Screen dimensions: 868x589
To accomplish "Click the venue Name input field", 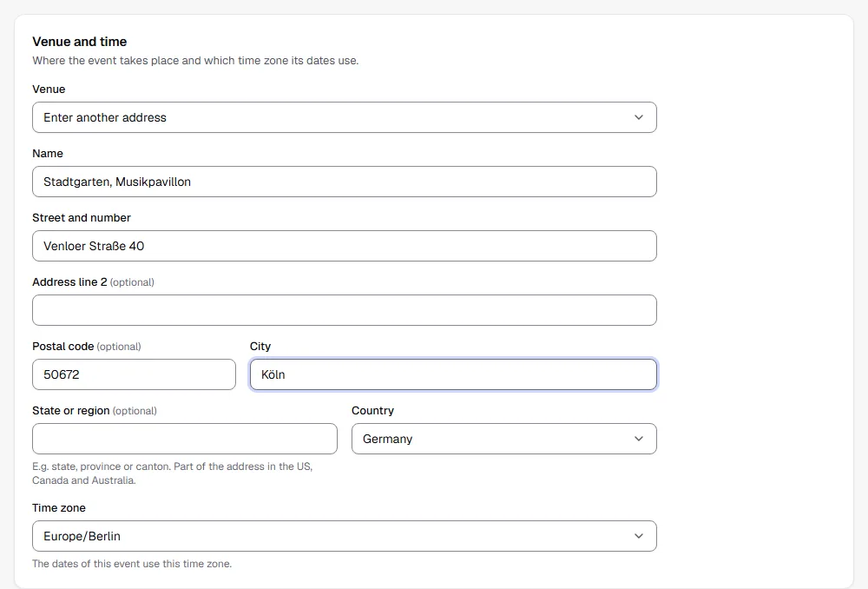I will coord(345,182).
